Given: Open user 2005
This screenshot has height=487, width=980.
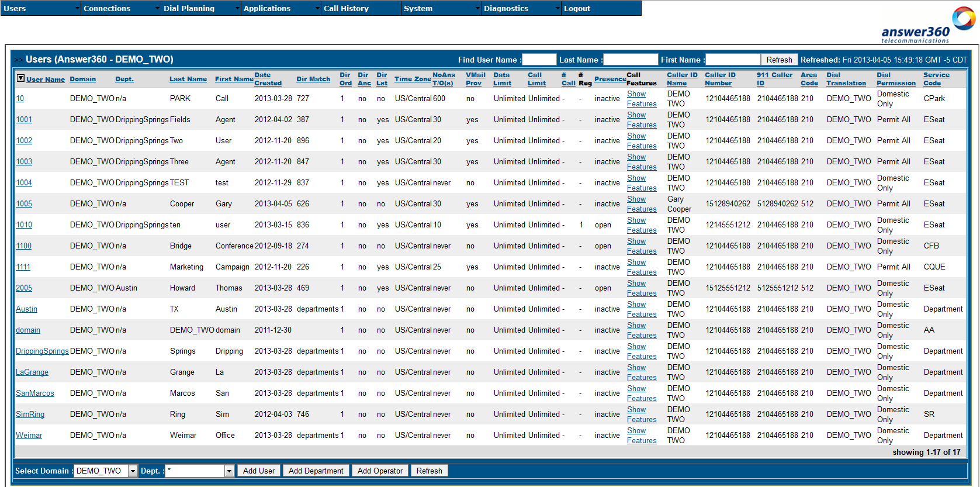Looking at the screenshot, I should [24, 288].
